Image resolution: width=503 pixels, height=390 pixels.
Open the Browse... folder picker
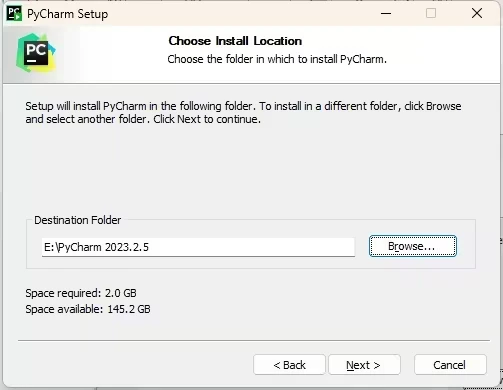click(413, 246)
